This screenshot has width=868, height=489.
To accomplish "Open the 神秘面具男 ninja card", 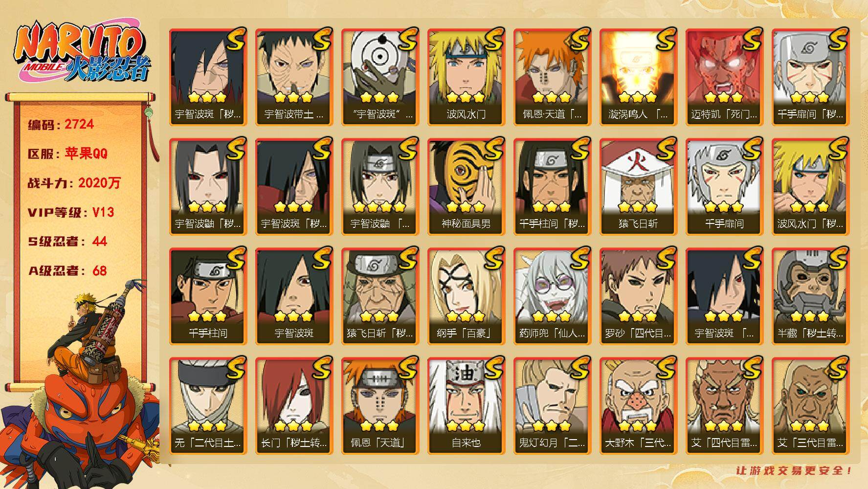I will [466, 186].
